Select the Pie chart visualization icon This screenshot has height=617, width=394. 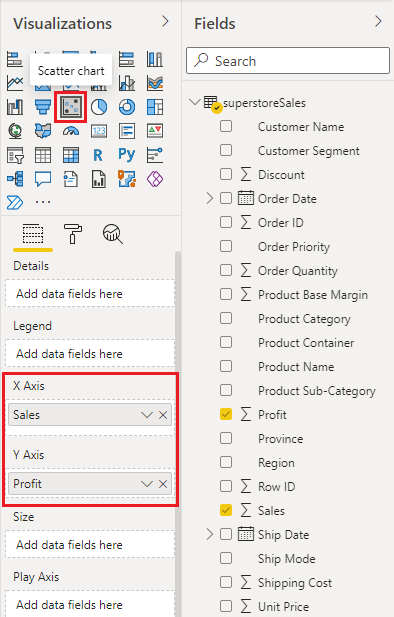click(x=99, y=107)
